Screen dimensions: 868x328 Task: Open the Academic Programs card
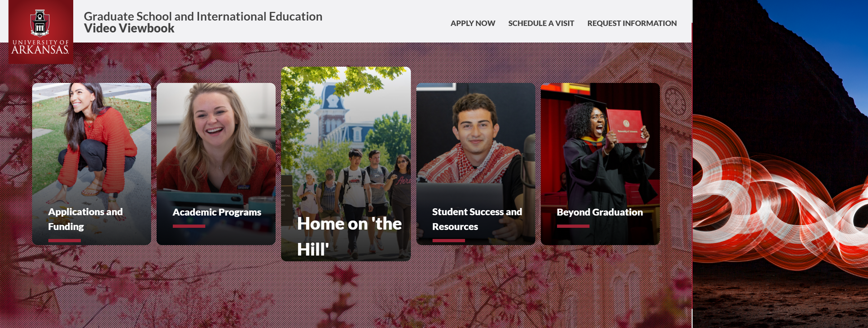(x=216, y=164)
